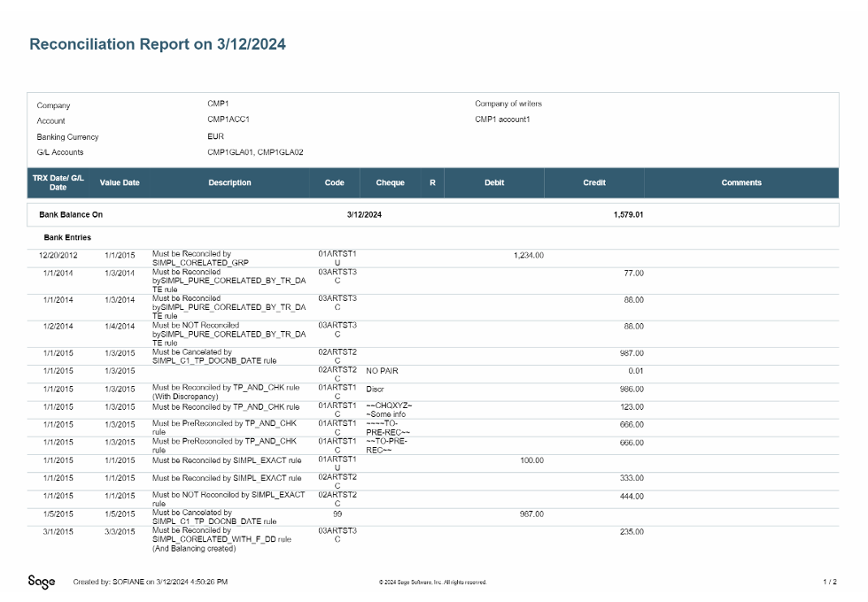
Task: Click the Value Date column header
Action: [x=120, y=182]
